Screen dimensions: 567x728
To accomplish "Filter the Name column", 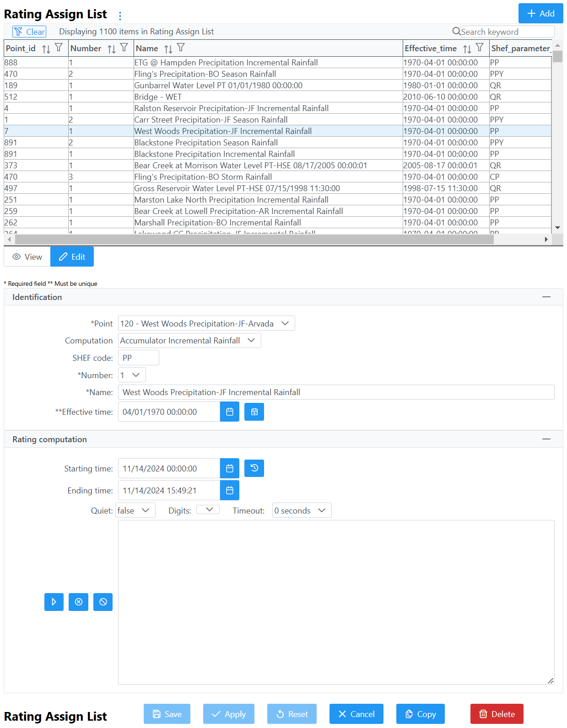I will point(181,48).
